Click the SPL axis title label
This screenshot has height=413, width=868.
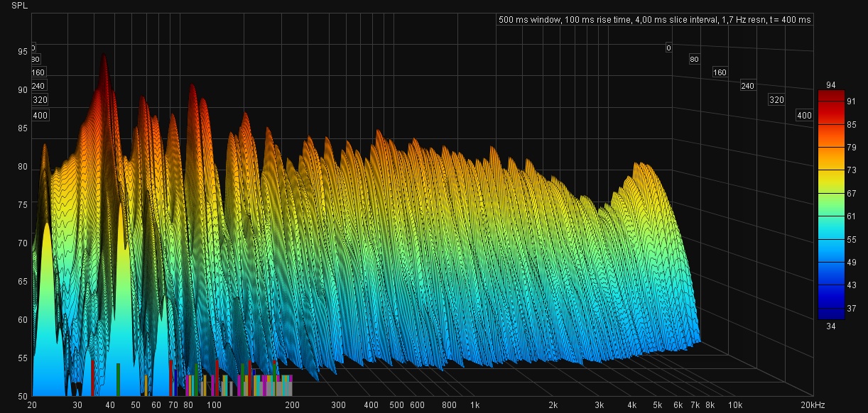click(x=19, y=5)
